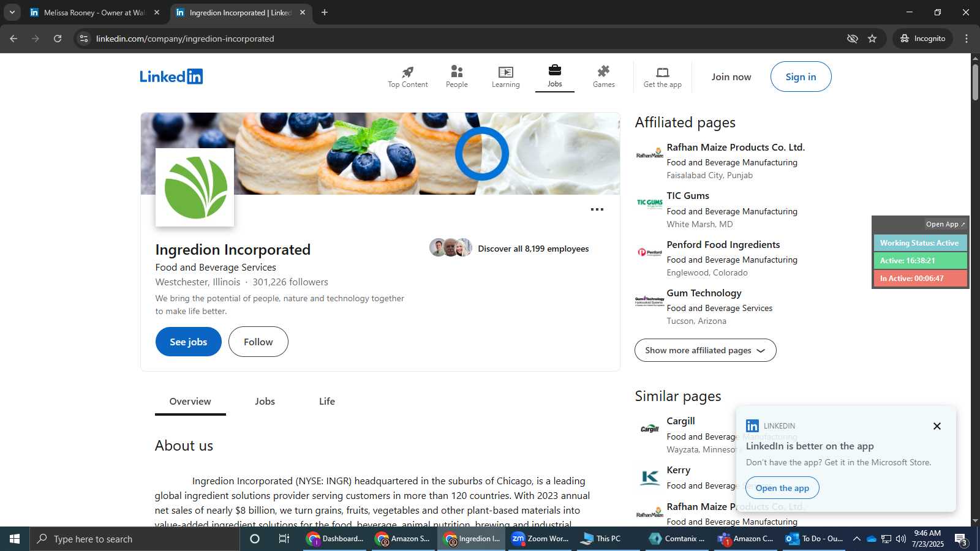The height and width of the screenshot is (551, 980).
Task: Open the Gum Technology affiliated page
Action: click(704, 293)
